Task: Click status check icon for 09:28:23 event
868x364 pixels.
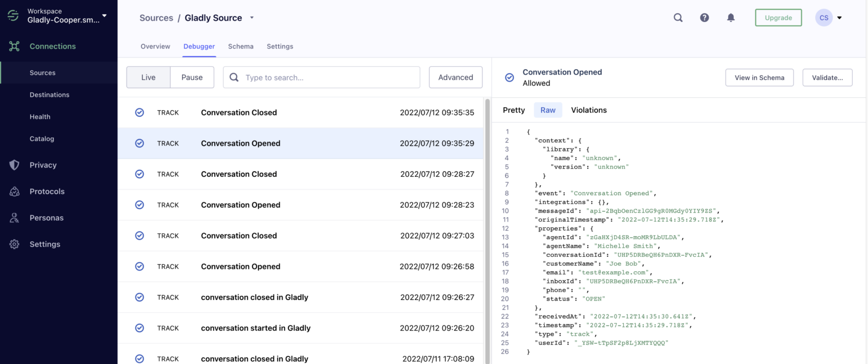Action: [140, 205]
